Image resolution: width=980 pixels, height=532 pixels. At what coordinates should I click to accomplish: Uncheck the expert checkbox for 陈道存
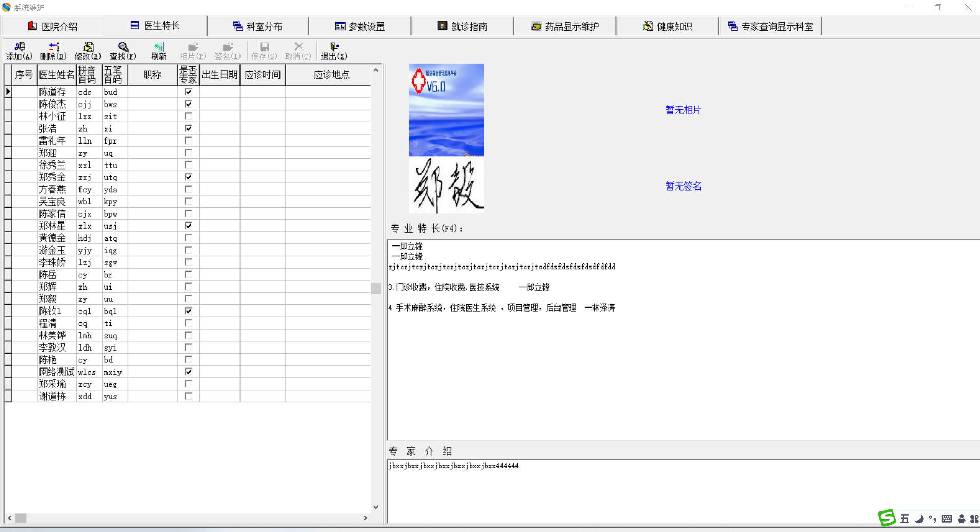[x=188, y=92]
